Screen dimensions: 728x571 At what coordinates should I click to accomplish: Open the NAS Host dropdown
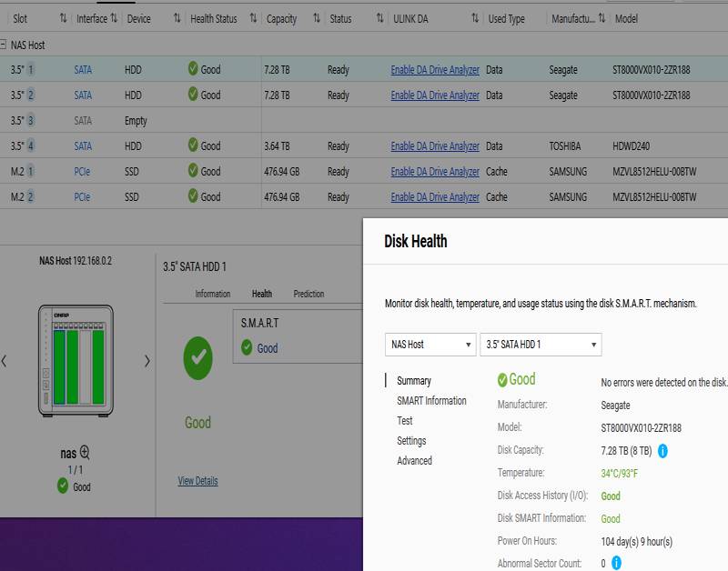(x=430, y=345)
